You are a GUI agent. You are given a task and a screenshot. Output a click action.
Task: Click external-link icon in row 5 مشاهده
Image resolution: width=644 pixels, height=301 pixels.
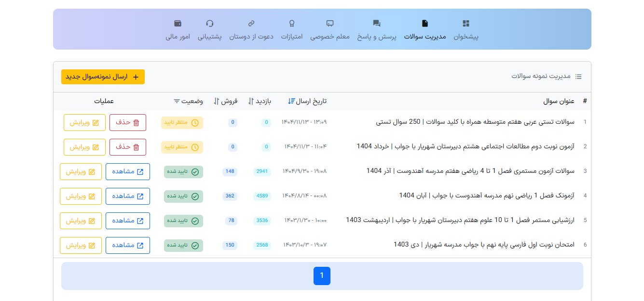(x=140, y=221)
